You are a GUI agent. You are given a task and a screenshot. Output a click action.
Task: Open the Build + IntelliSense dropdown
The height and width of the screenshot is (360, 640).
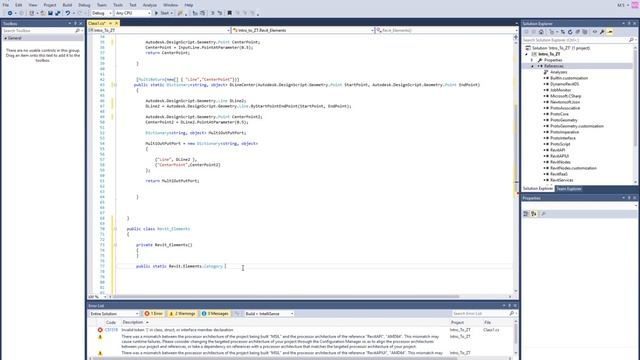click(x=269, y=314)
